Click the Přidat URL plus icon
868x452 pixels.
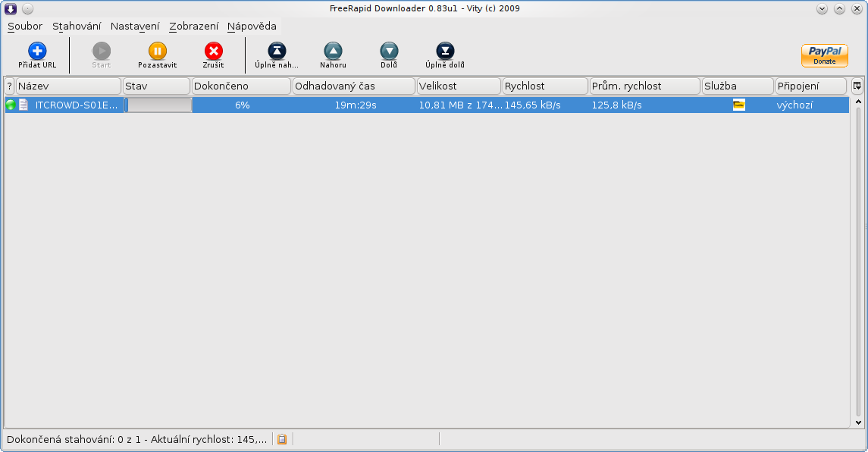tap(37, 51)
